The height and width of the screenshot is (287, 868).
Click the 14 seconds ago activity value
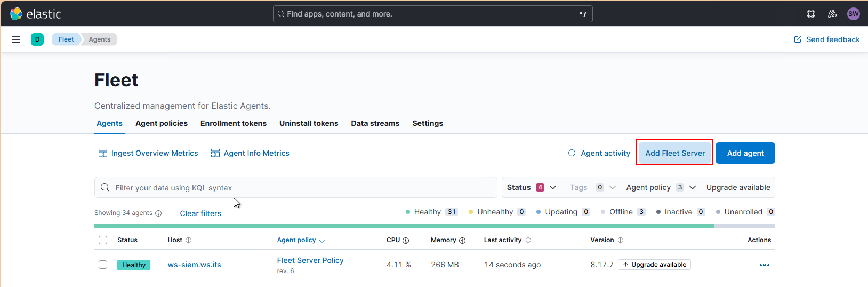pos(512,265)
